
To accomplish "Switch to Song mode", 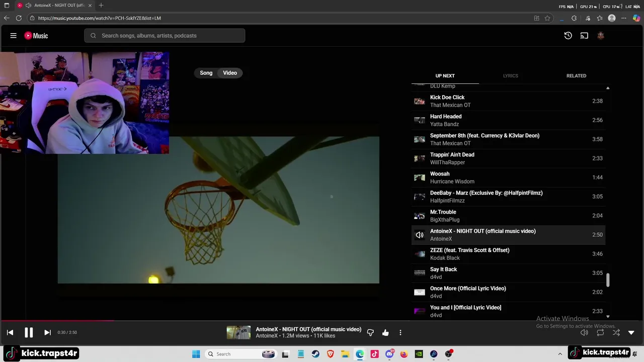I will [x=206, y=73].
